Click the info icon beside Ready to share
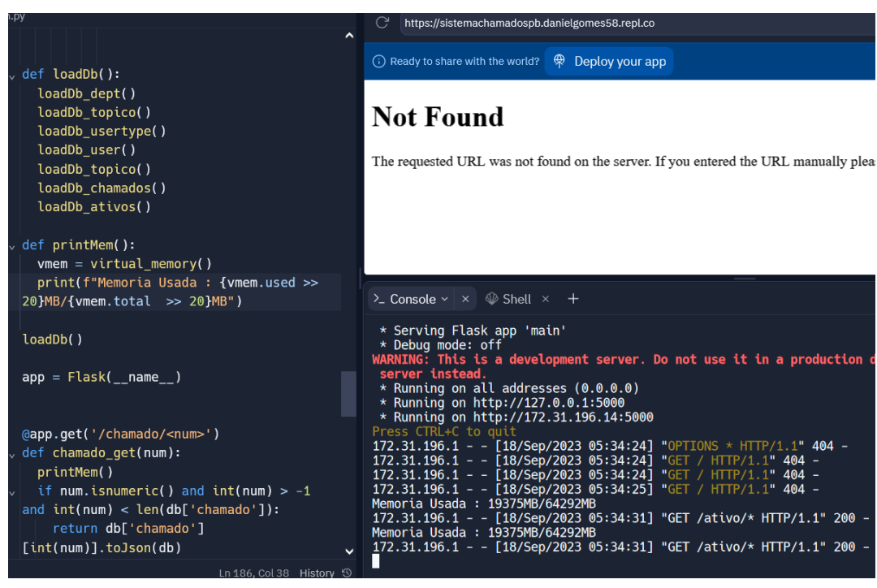 click(x=378, y=62)
